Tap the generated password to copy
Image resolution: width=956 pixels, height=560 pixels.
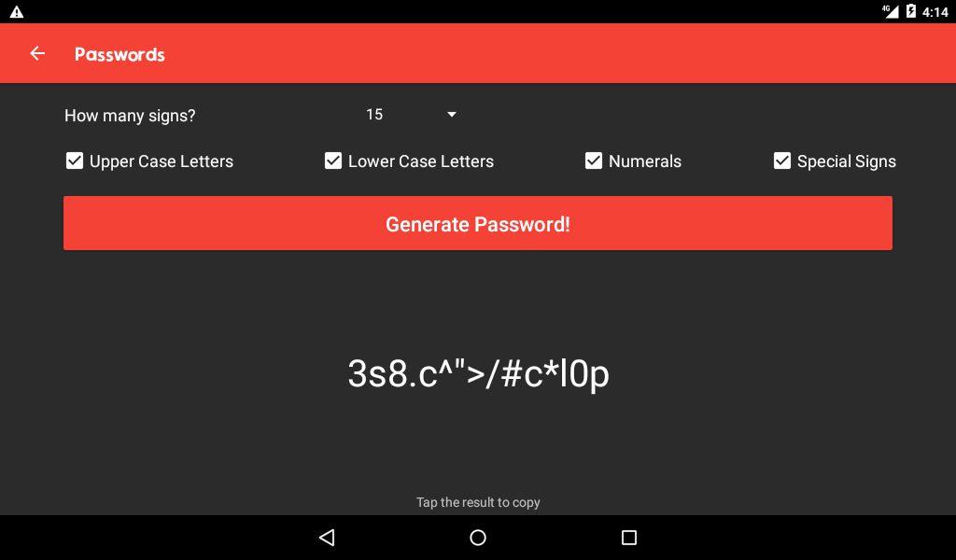(478, 373)
